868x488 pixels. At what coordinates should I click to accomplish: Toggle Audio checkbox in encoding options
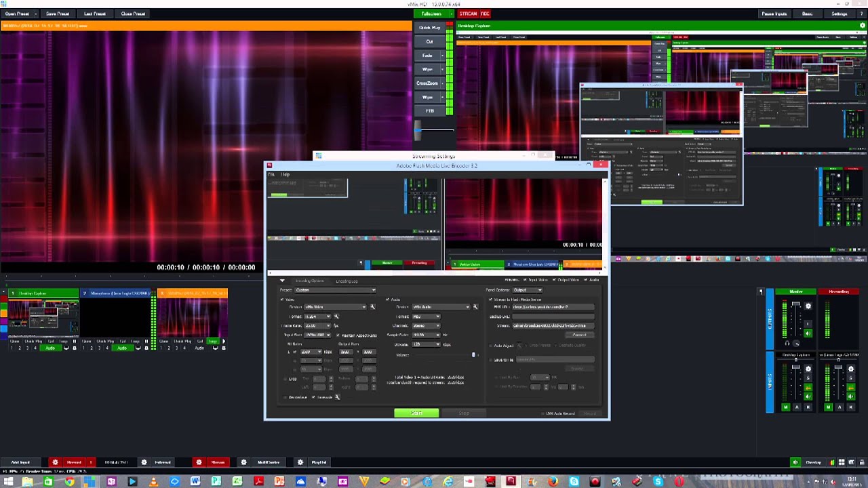point(388,299)
